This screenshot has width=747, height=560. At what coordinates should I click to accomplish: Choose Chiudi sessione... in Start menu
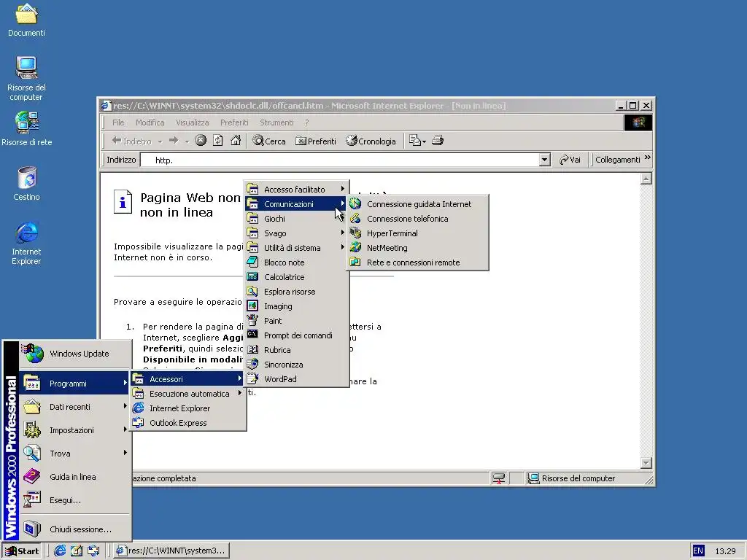pos(75,529)
